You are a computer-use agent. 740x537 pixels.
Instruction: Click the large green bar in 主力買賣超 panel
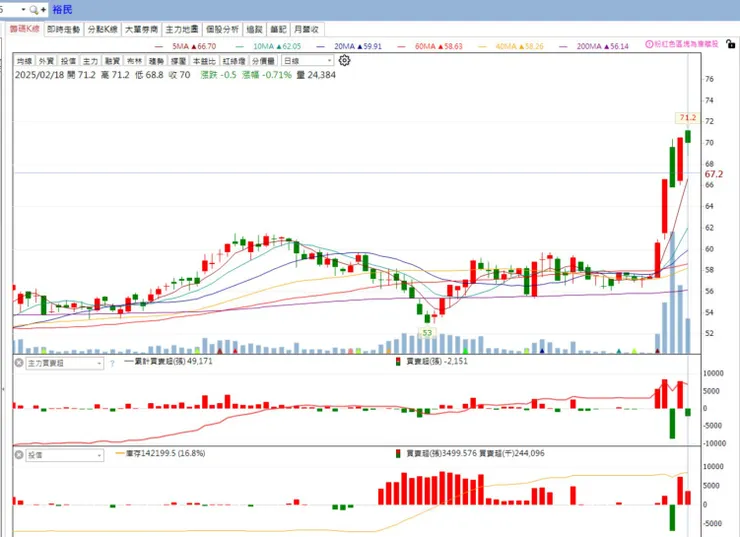coord(672,423)
